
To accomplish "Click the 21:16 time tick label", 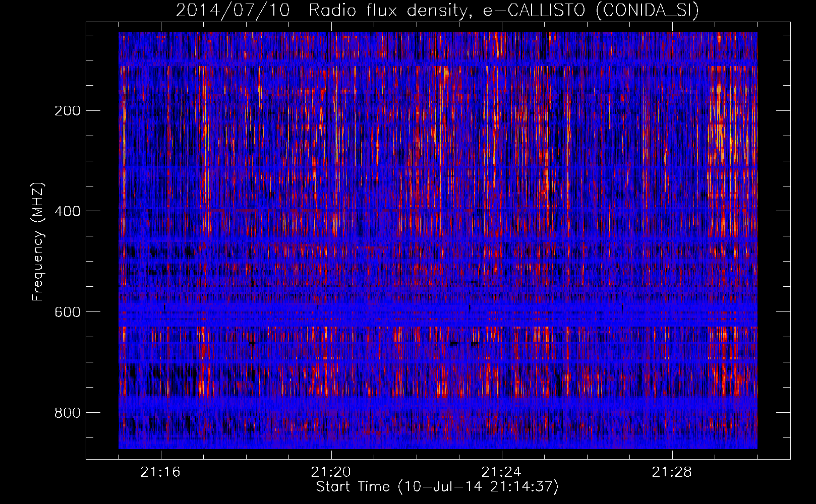I will (160, 472).
